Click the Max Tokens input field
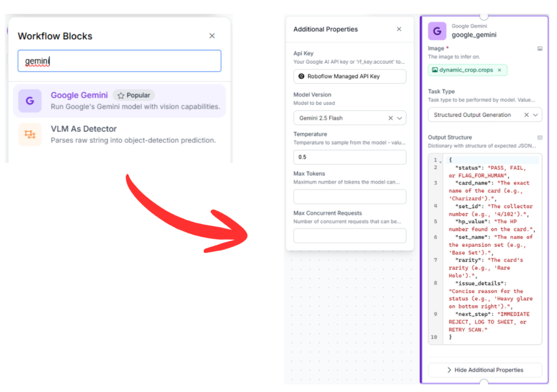This screenshot has height=392, width=557. click(x=350, y=197)
